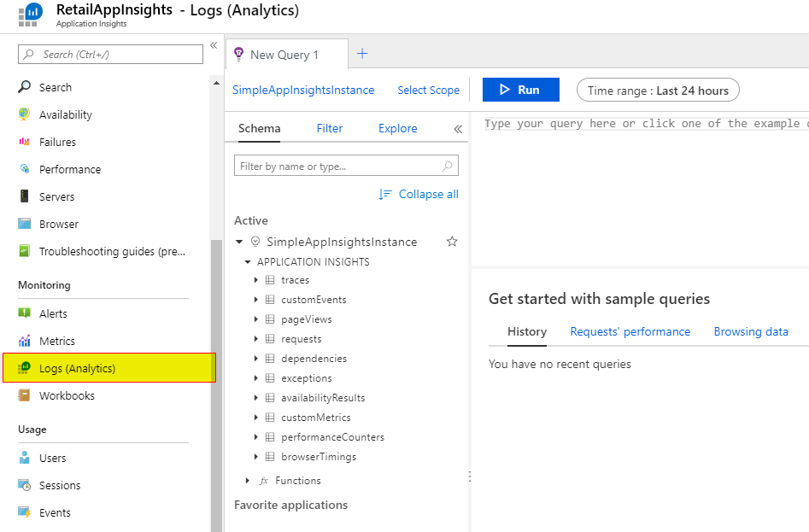Collapse the schema pane with the chevron
This screenshot has width=809, height=532.
(x=457, y=128)
